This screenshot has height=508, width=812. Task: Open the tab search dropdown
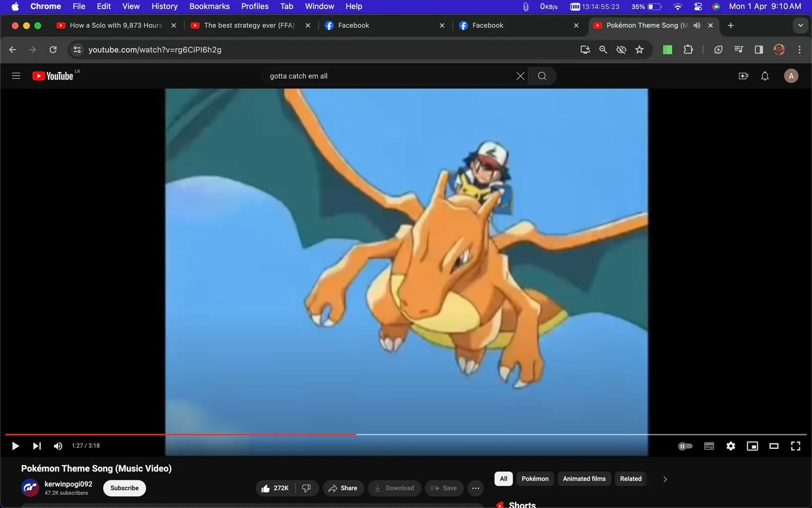[800, 25]
